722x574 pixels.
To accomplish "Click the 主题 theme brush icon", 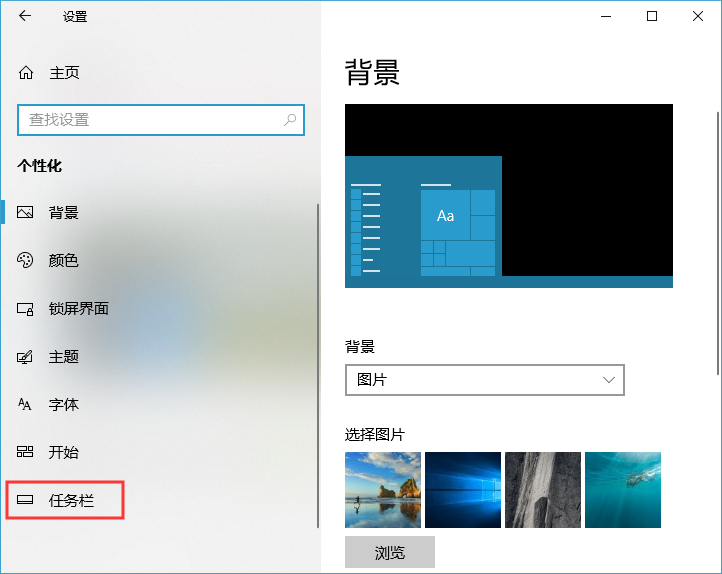I will [x=25, y=357].
